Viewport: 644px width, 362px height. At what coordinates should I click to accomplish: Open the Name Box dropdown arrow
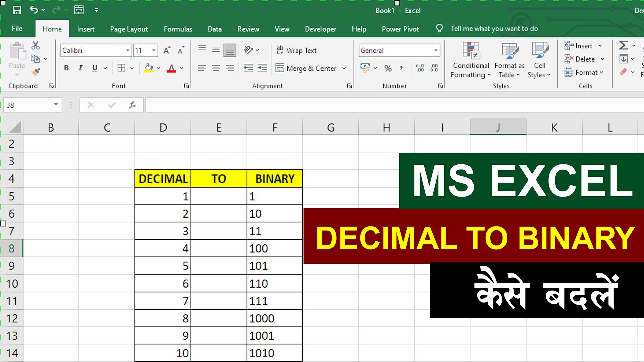coord(56,105)
